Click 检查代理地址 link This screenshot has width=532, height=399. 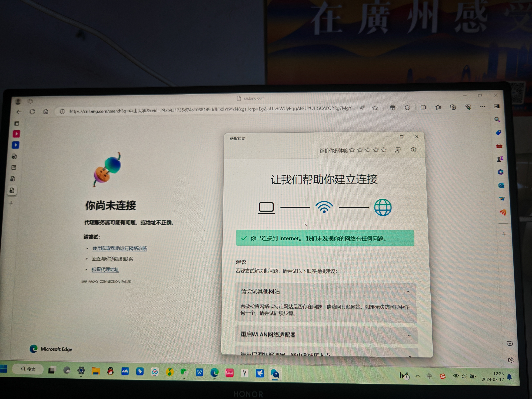tap(105, 269)
